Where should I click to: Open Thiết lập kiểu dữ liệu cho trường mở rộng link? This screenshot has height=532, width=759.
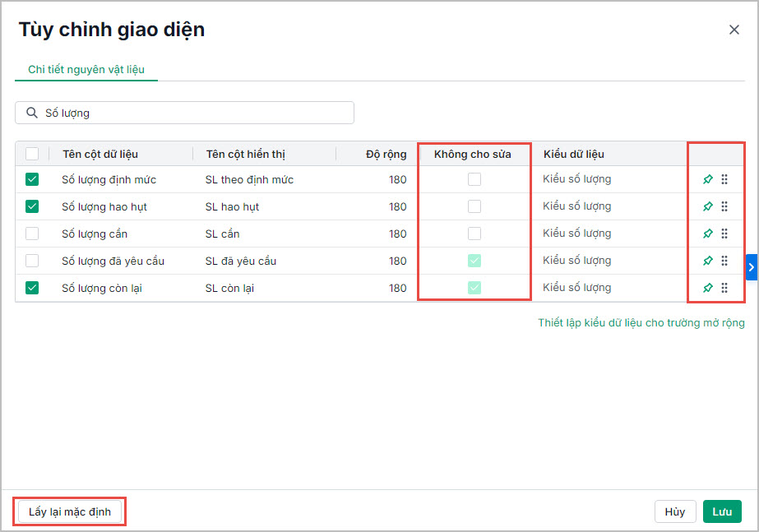tap(641, 323)
